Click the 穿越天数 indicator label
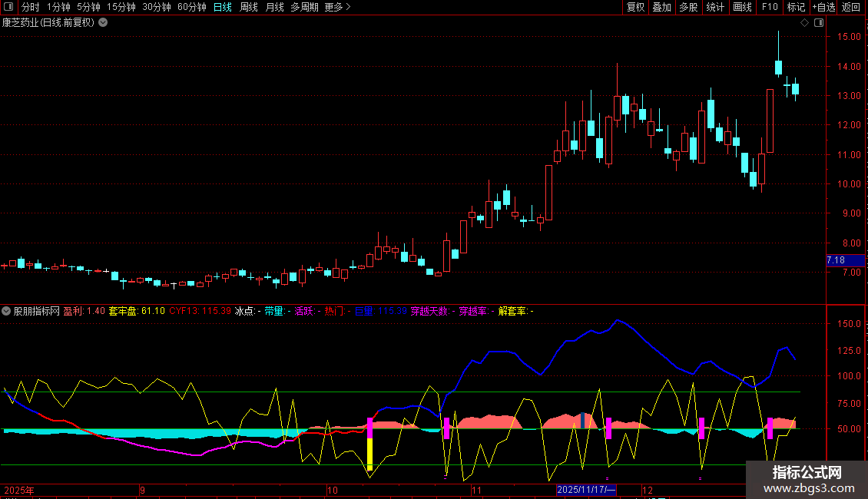This screenshot has height=499, width=868. coord(429,311)
